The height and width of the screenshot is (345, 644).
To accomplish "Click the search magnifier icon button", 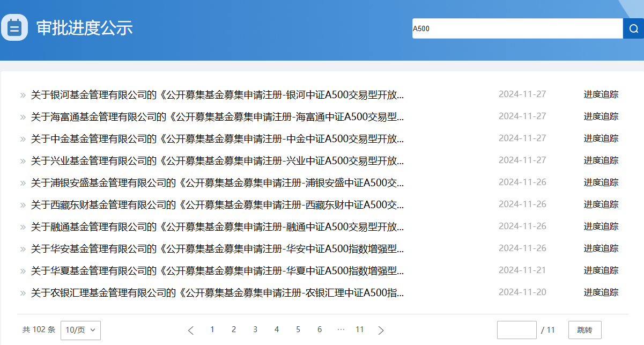I will coord(633,28).
